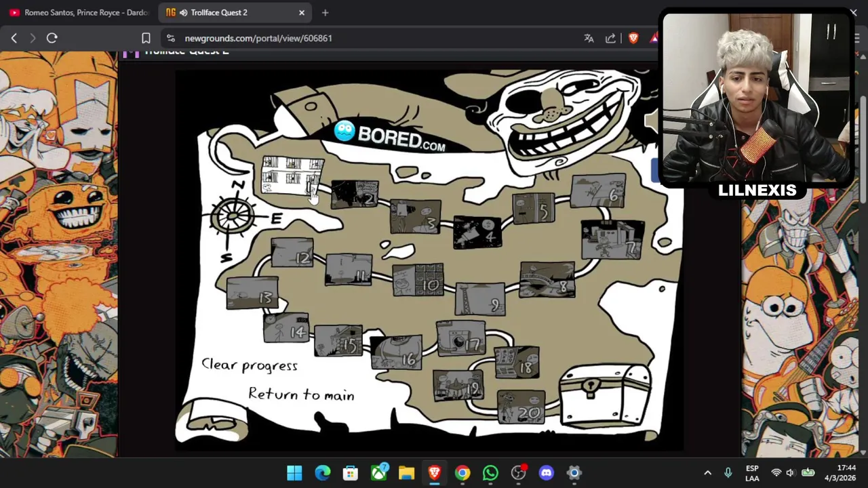Click Clear progress on the map

(x=250, y=365)
